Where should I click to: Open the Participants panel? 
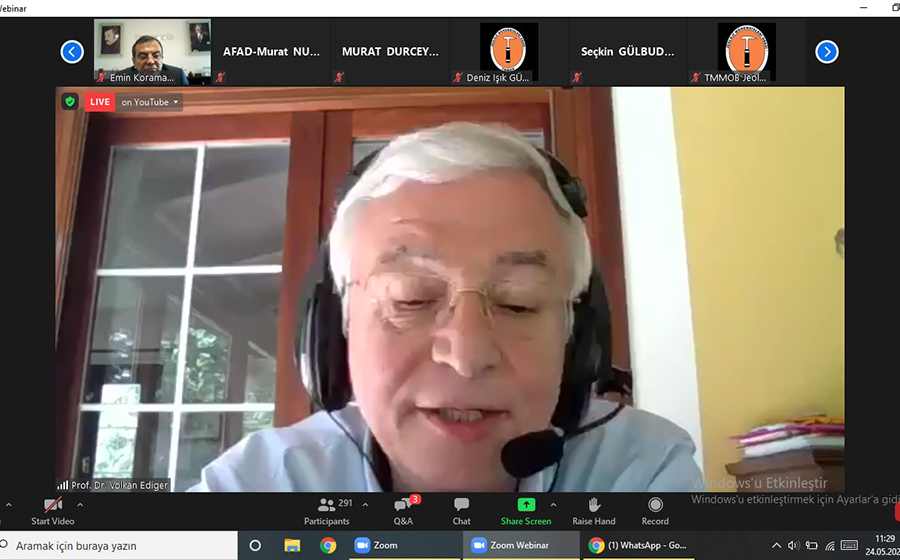327,512
